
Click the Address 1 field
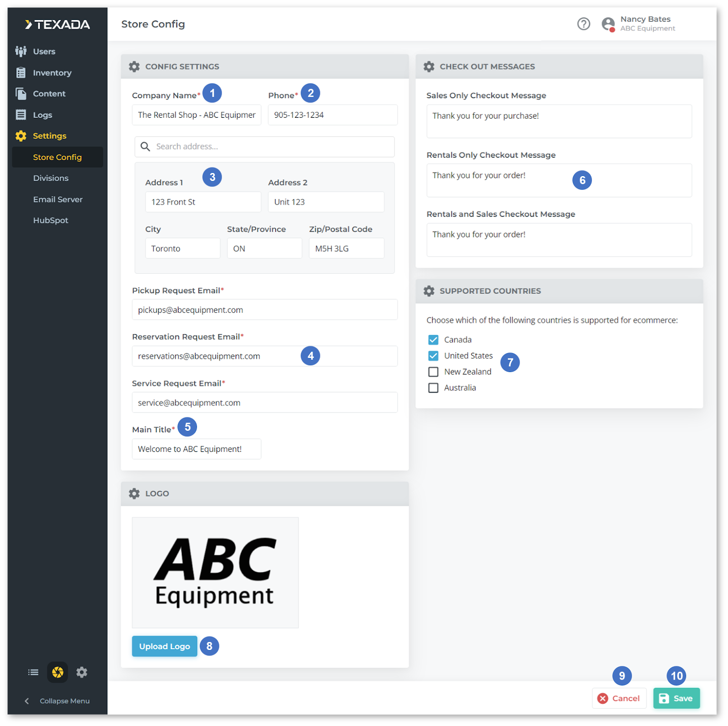(203, 202)
